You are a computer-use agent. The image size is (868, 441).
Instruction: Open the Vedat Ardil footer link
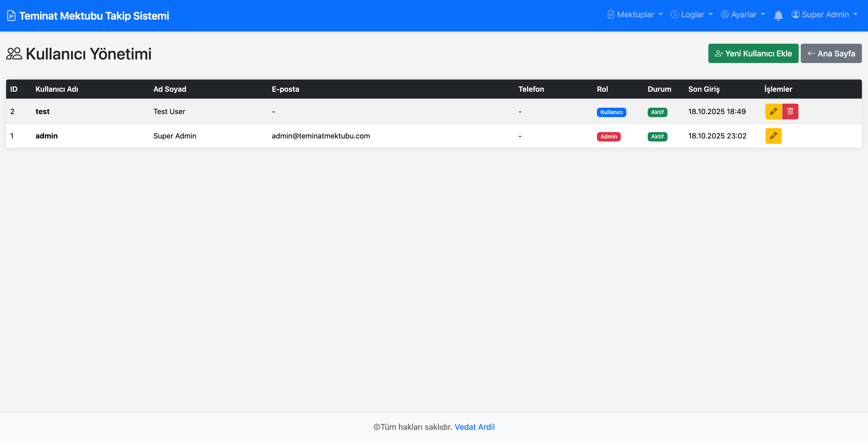pos(474,427)
